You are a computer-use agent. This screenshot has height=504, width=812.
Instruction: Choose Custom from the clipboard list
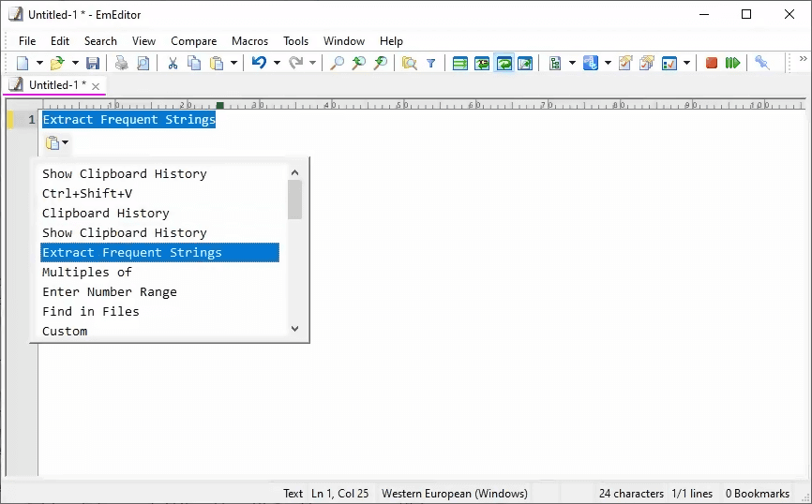click(x=159, y=332)
